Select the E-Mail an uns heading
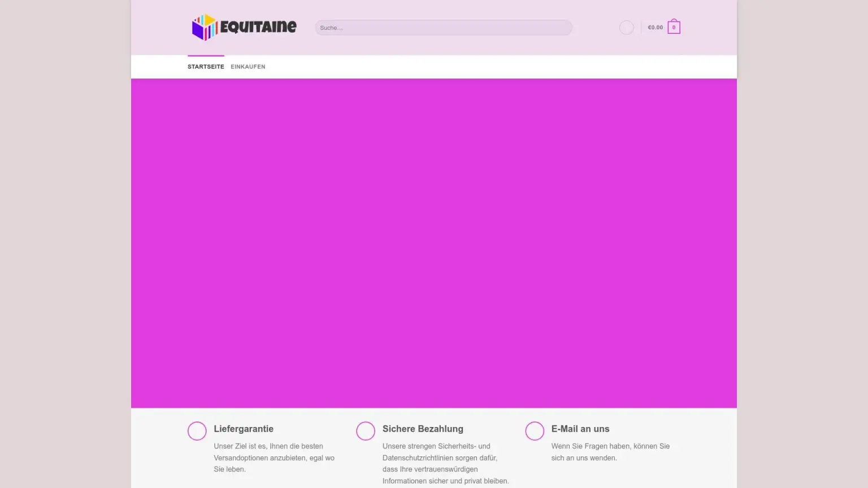 point(580,429)
